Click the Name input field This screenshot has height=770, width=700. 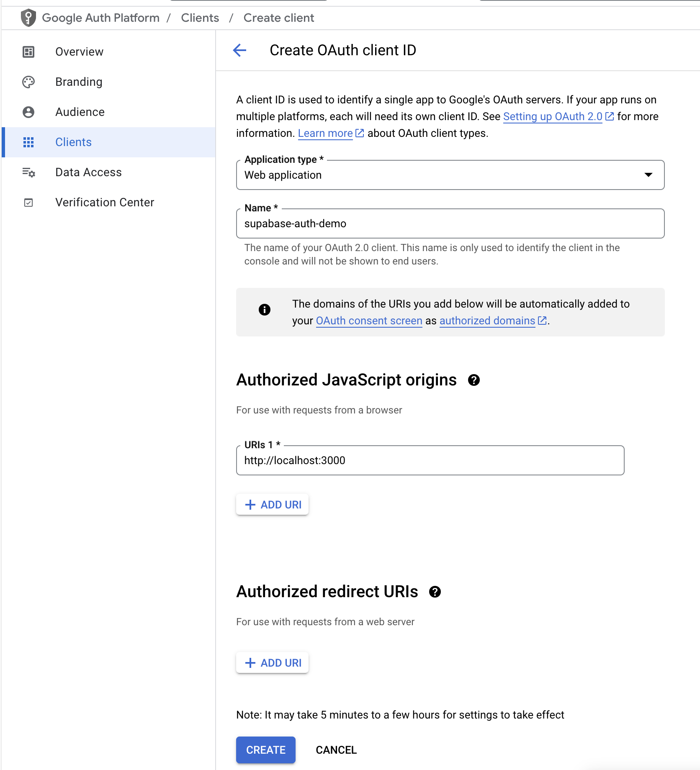(450, 223)
